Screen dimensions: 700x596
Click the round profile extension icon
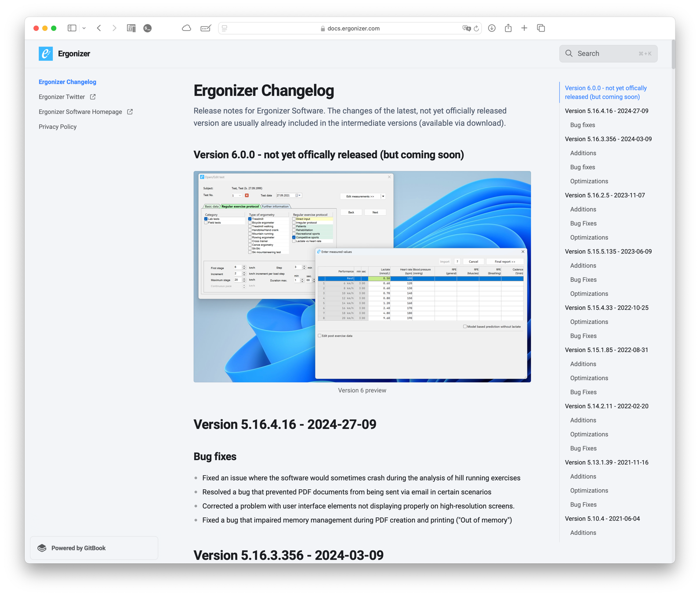point(148,28)
